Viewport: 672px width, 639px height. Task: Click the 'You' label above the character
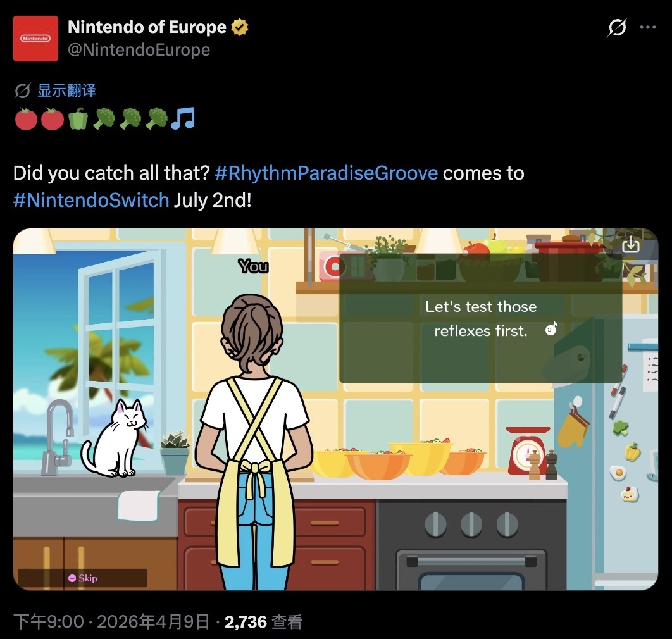point(254,266)
